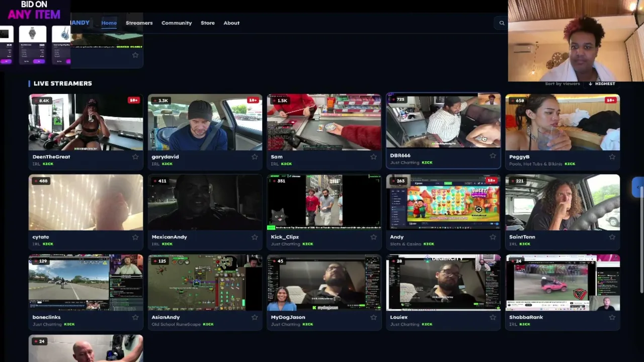Open the Home tab

(x=109, y=23)
